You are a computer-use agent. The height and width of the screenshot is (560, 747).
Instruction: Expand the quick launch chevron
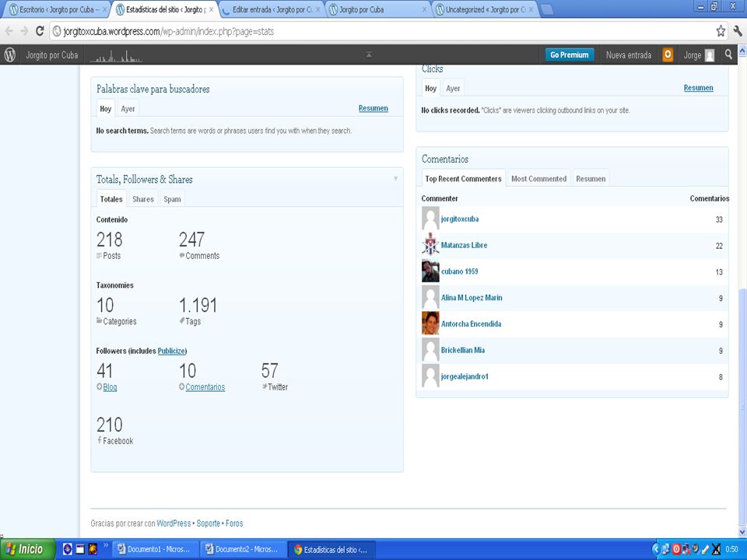click(x=105, y=546)
